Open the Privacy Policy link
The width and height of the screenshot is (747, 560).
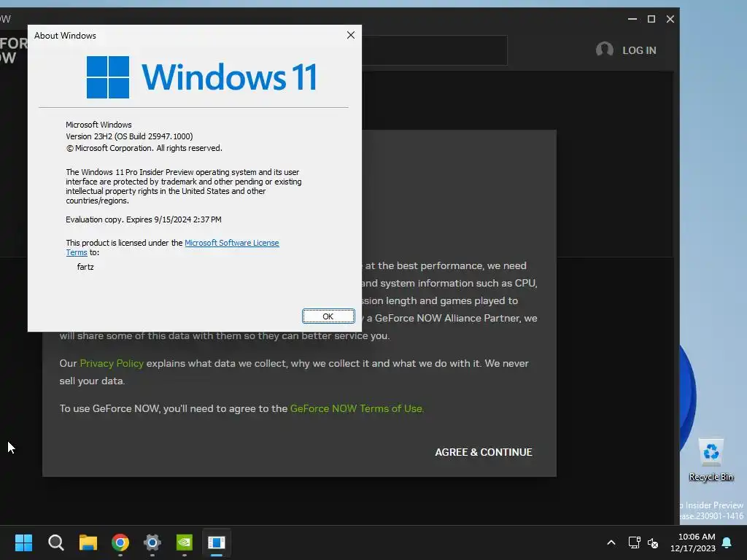coord(112,363)
